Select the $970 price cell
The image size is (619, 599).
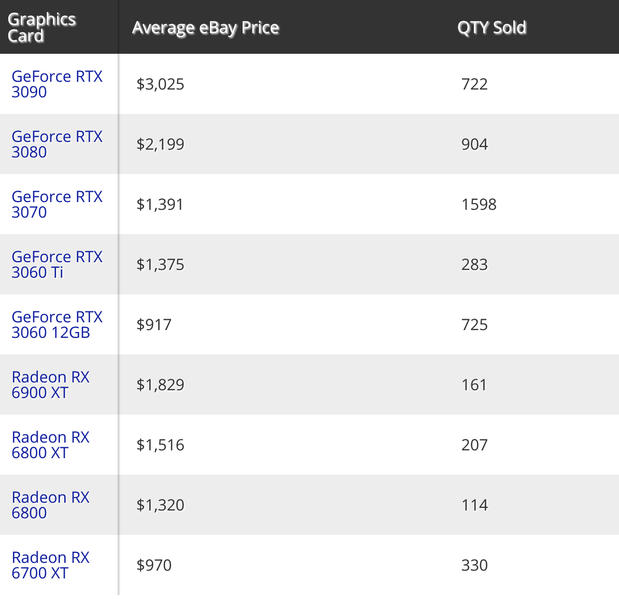pos(154,565)
